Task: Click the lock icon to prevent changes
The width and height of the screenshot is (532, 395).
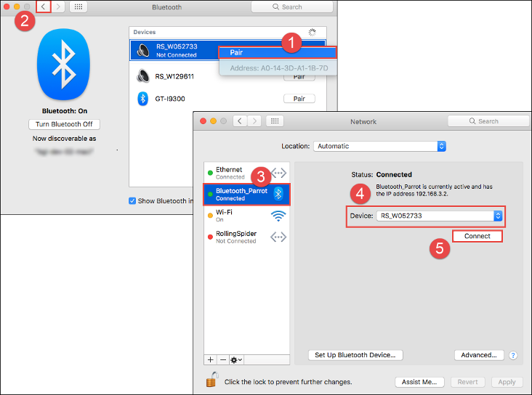Action: [212, 380]
